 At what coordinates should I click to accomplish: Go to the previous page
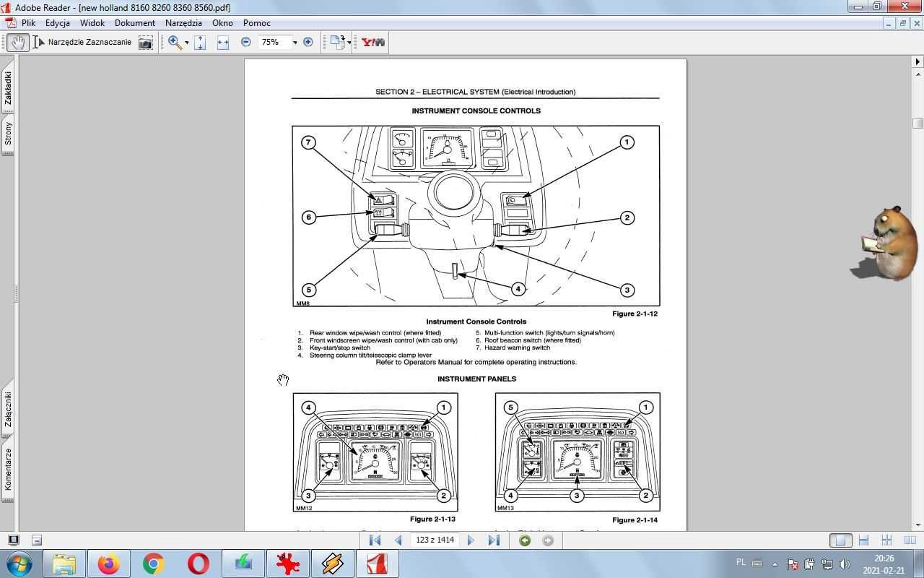(398, 540)
